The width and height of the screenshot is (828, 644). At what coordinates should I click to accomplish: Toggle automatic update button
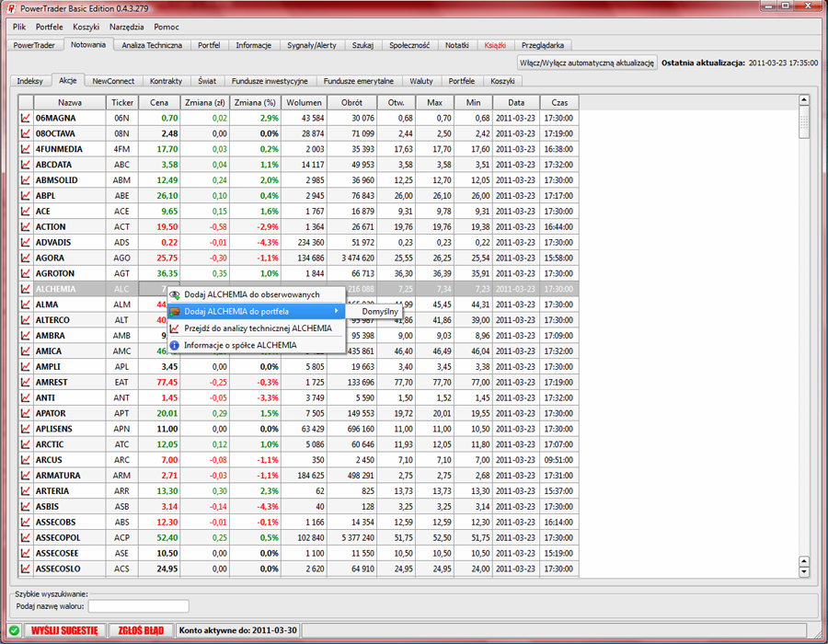point(587,63)
